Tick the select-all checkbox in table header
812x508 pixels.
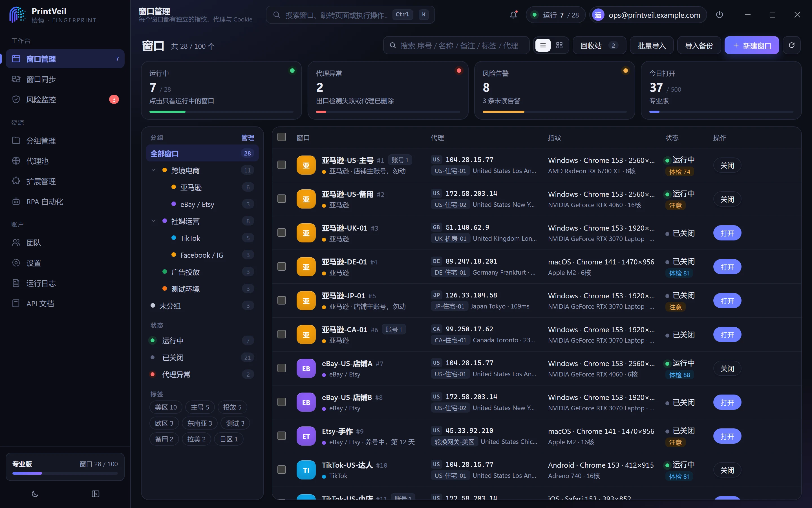click(x=281, y=137)
